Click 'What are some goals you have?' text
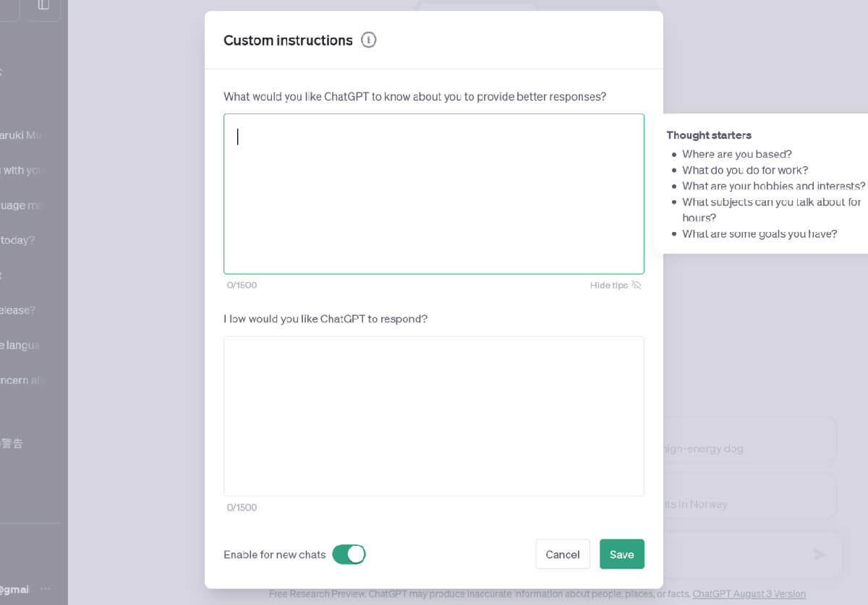 pyautogui.click(x=759, y=233)
